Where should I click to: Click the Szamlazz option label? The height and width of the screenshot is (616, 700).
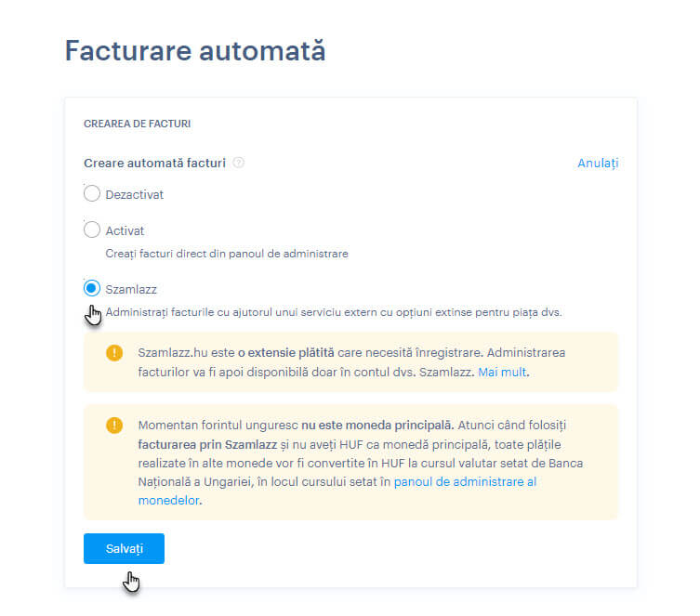point(131,290)
